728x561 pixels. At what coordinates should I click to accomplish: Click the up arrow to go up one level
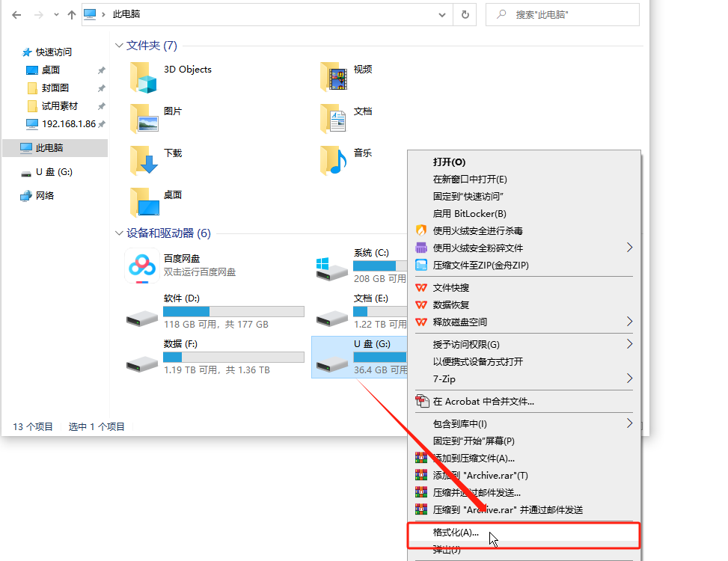tap(71, 14)
